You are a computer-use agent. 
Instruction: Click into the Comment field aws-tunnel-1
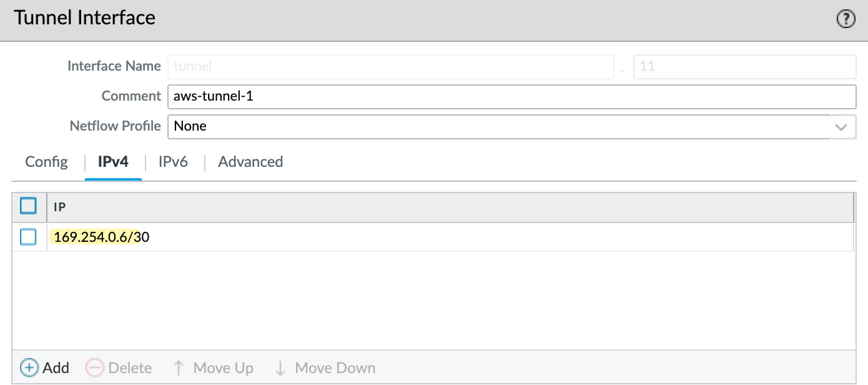[511, 96]
